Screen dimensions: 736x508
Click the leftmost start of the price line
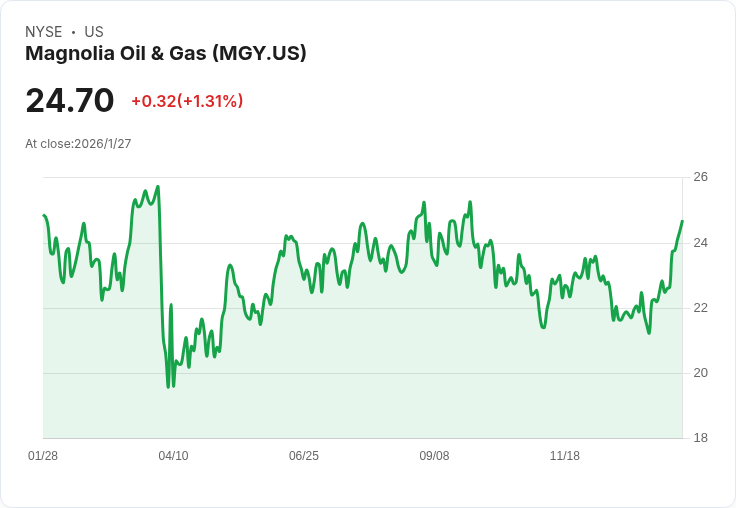(x=44, y=215)
